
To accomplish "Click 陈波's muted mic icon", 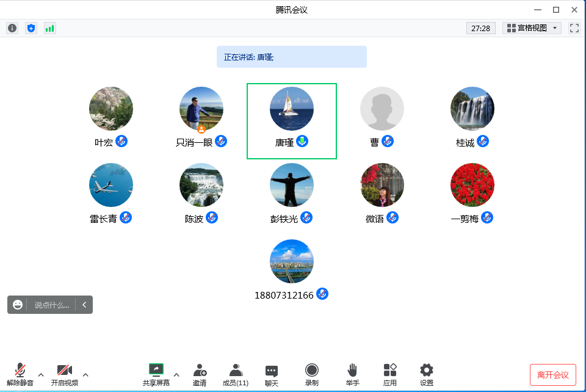I will (212, 217).
